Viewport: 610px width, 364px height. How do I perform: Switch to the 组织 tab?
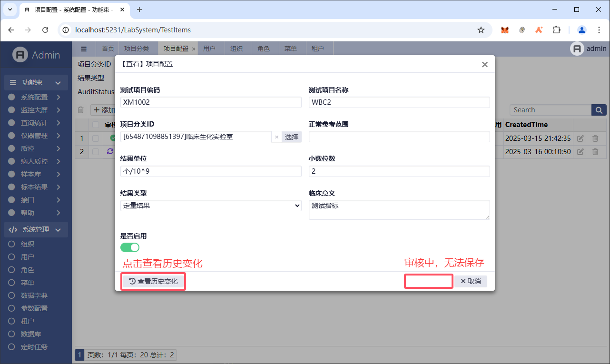click(x=236, y=49)
